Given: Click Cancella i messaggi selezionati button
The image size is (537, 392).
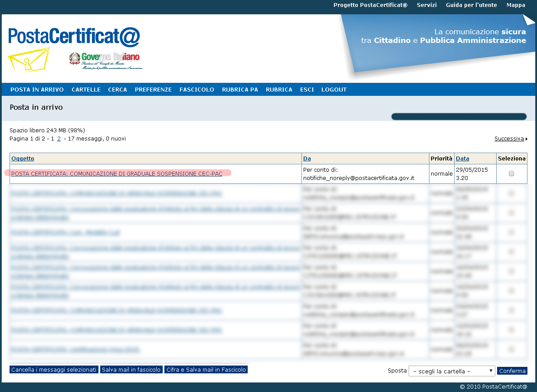Looking at the screenshot, I should (54, 370).
